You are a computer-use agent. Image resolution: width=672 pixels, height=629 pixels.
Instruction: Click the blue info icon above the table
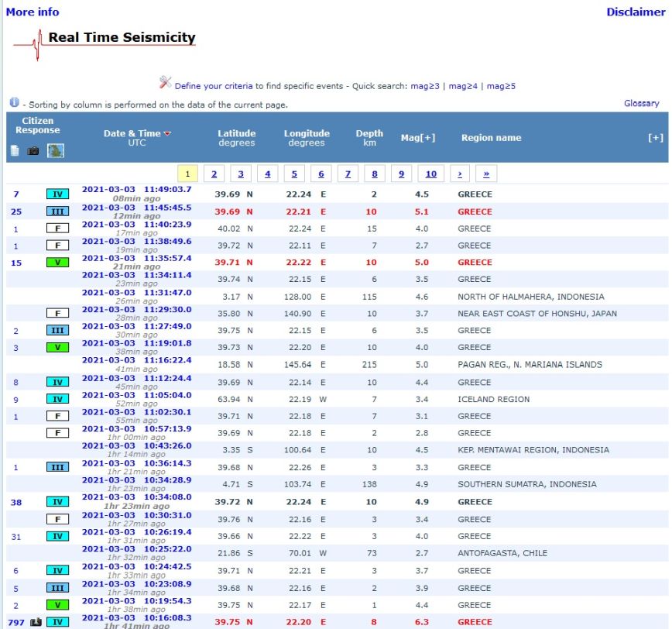(x=14, y=103)
